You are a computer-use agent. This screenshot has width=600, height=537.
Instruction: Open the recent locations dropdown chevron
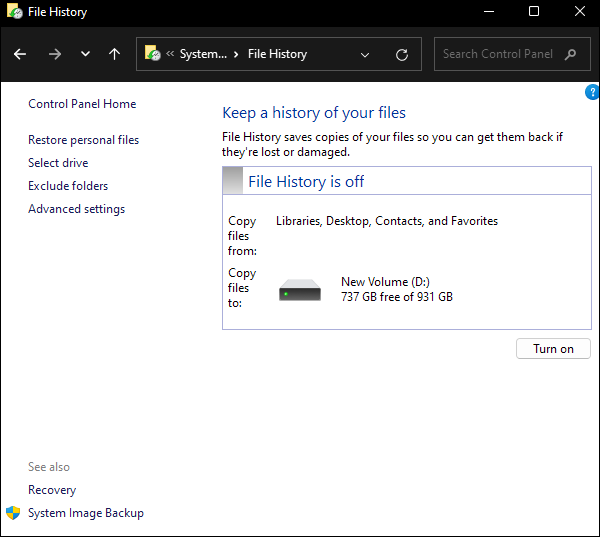[85, 54]
